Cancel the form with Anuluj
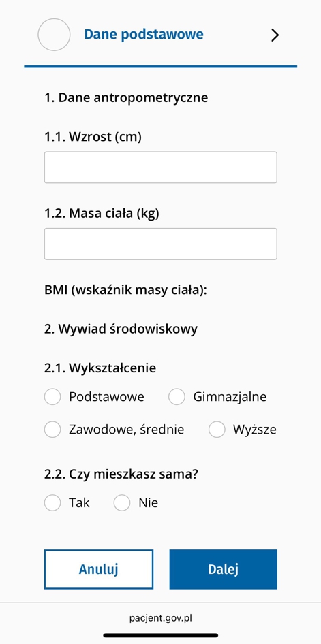 point(99,569)
